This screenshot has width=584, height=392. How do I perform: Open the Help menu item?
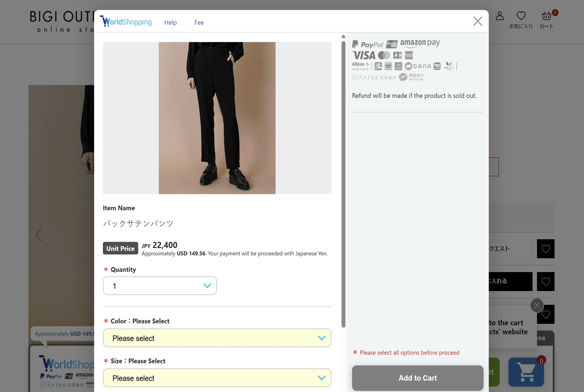click(171, 23)
